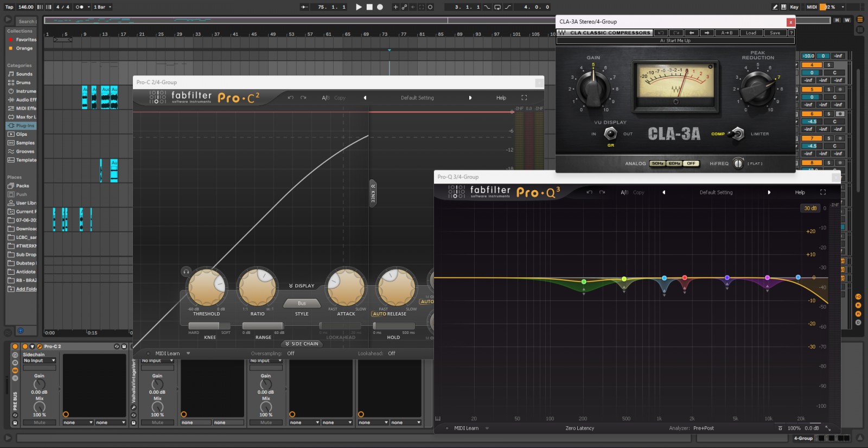Select next preset in Pro-Q 3
The height and width of the screenshot is (448, 868).
coord(769,192)
